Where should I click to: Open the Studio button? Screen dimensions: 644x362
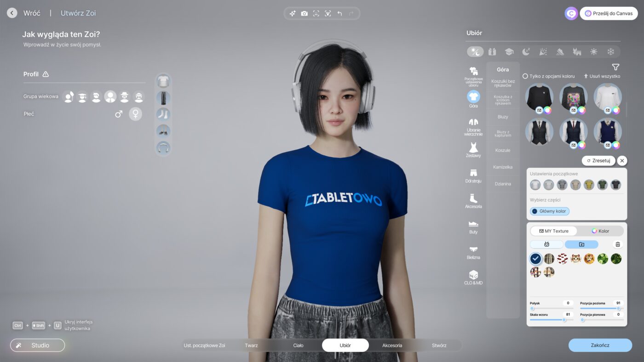point(38,345)
